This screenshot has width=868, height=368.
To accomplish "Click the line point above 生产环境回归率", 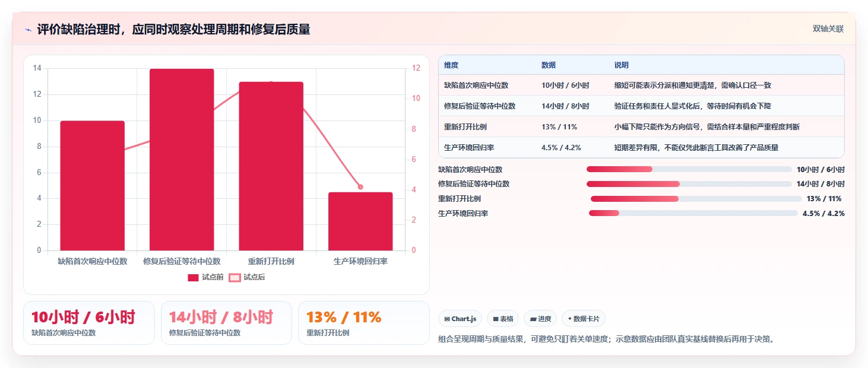I will point(360,187).
